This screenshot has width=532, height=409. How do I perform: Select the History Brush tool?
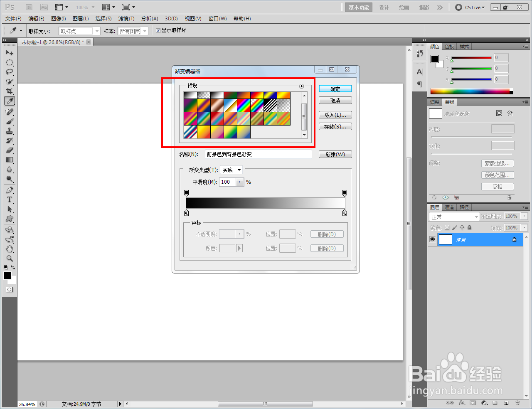(10, 140)
